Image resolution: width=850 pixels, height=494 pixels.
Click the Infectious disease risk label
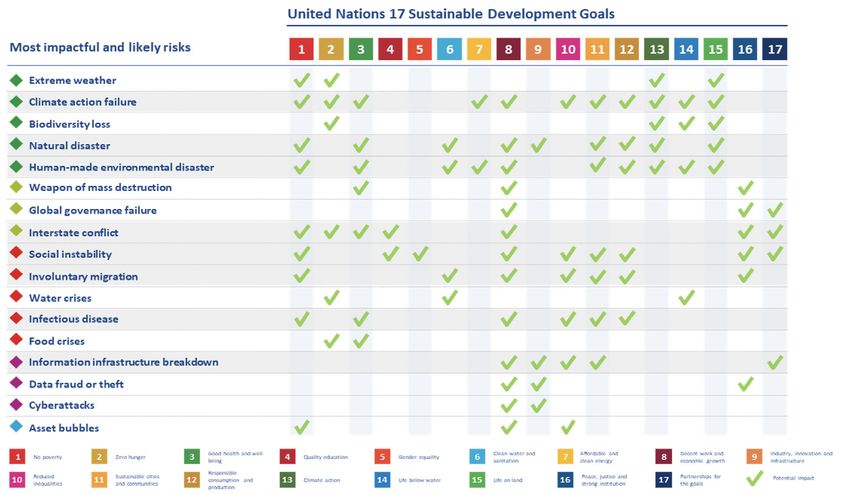pyautogui.click(x=73, y=319)
